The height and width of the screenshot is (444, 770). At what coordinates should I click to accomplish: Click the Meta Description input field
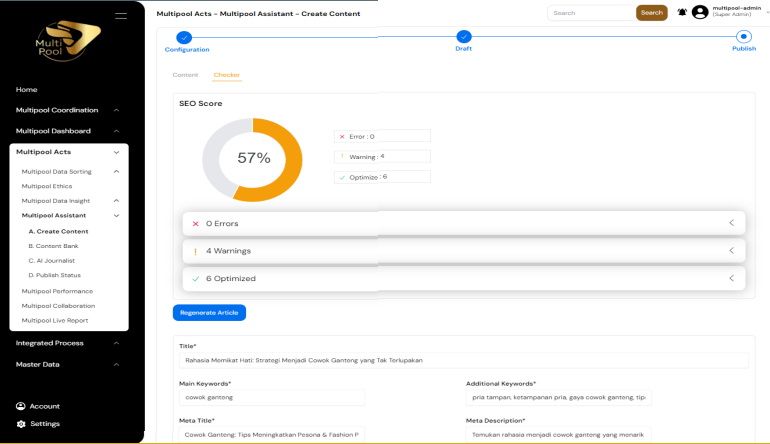click(558, 435)
